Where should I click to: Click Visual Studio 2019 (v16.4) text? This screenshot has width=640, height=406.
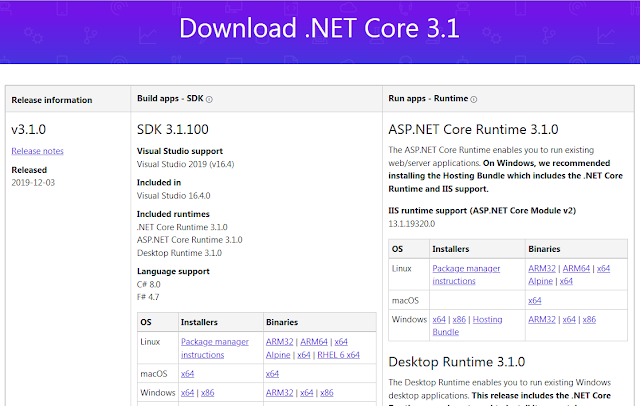click(186, 164)
